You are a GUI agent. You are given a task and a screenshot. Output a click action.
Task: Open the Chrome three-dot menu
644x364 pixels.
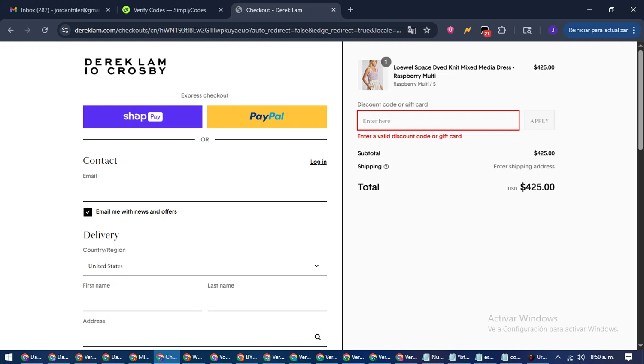coord(634,30)
